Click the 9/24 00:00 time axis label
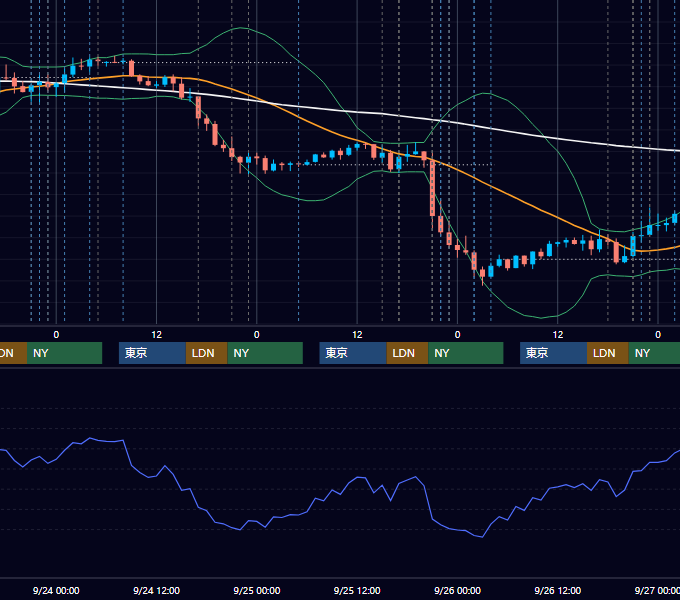This screenshot has height=600, width=680. [56, 590]
